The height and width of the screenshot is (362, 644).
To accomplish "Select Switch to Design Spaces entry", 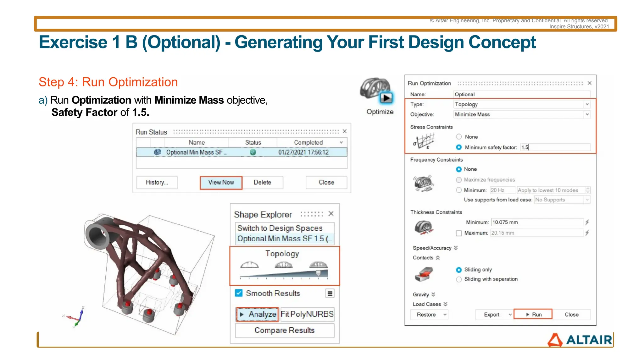I will (x=280, y=228).
